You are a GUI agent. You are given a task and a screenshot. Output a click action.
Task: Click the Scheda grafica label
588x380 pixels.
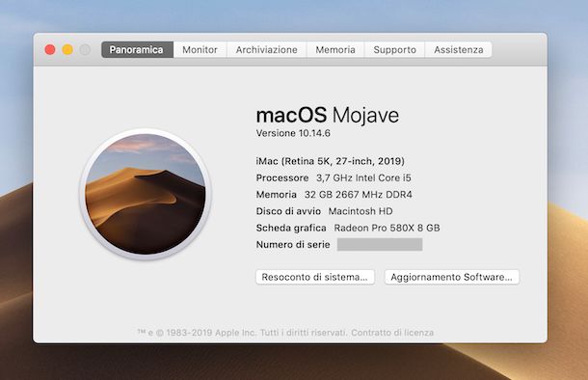coord(291,228)
